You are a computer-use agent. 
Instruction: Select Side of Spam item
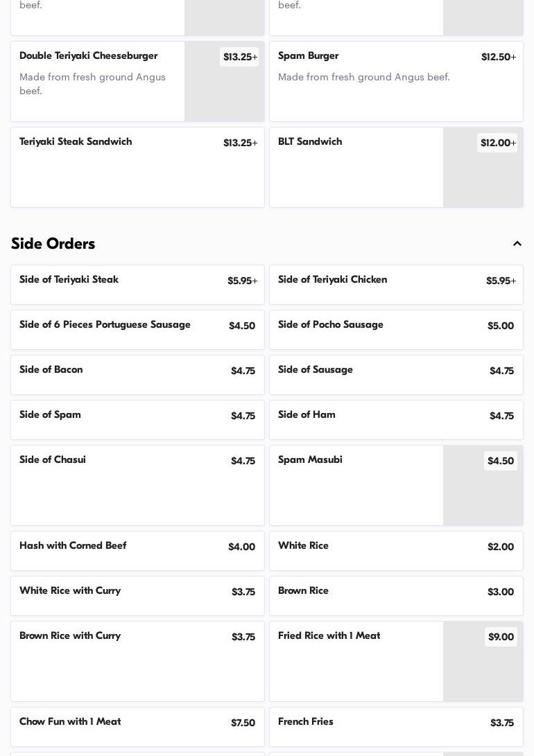click(137, 420)
